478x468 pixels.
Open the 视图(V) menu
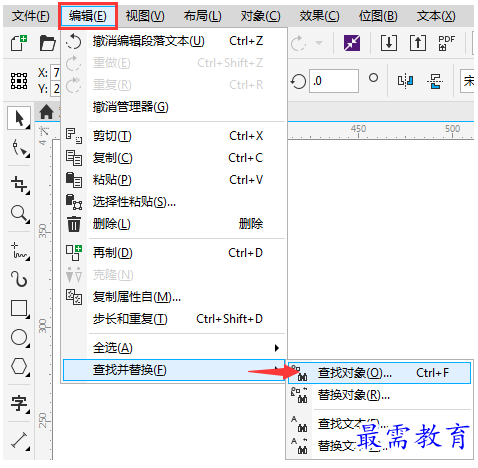(145, 16)
